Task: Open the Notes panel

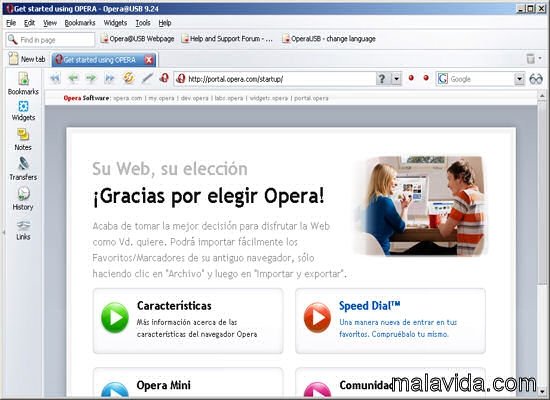Action: click(23, 139)
